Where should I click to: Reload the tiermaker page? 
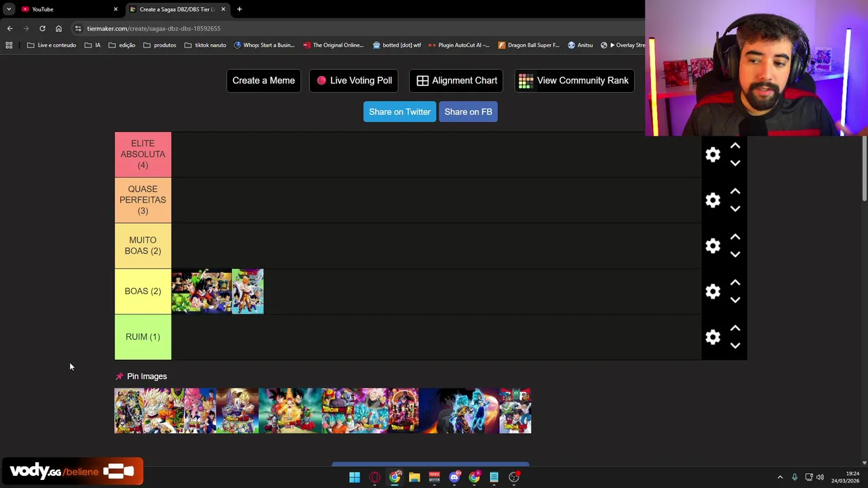click(42, 28)
